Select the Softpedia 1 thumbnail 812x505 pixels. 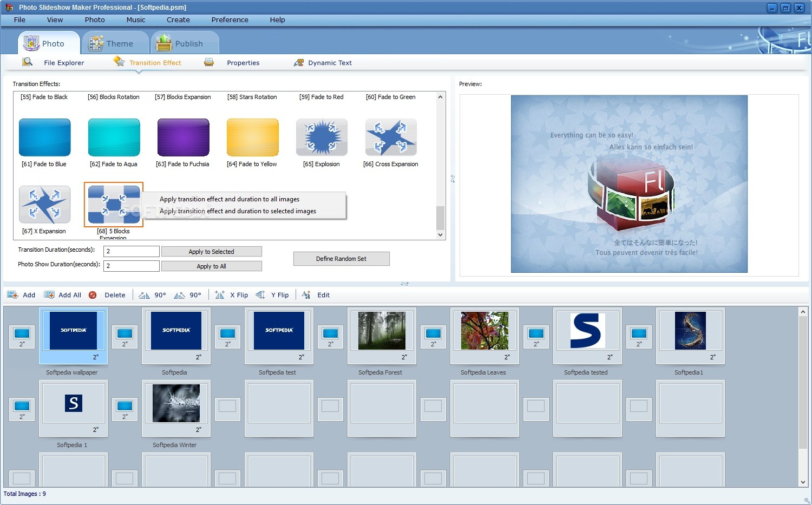pos(73,408)
